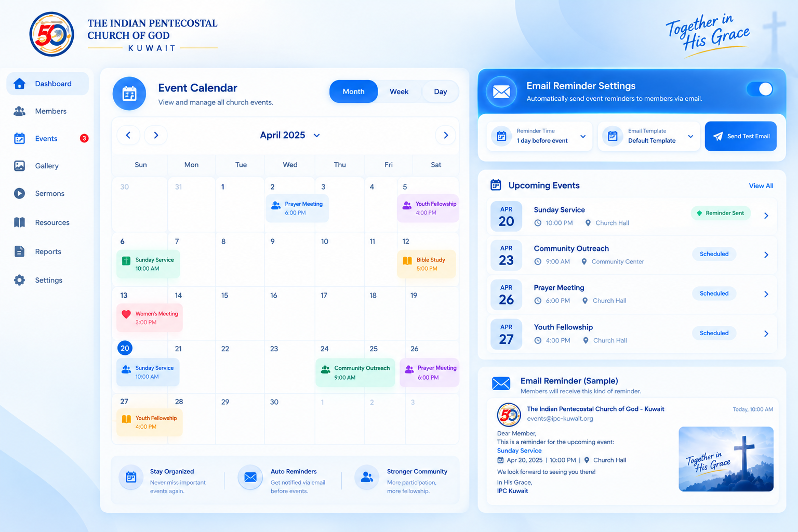Open Dashboard home icon in sidebar
The image size is (798, 532).
[x=20, y=84]
